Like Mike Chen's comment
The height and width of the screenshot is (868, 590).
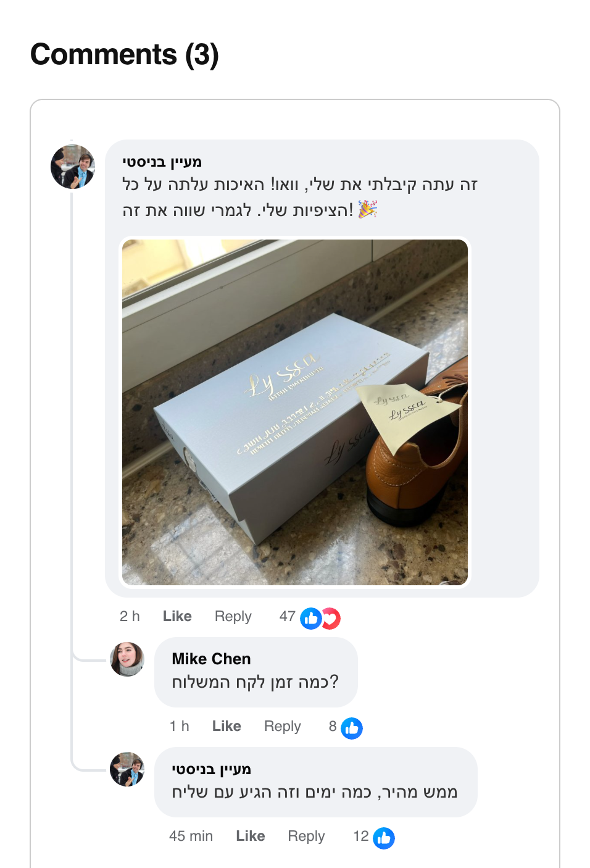[x=226, y=726]
